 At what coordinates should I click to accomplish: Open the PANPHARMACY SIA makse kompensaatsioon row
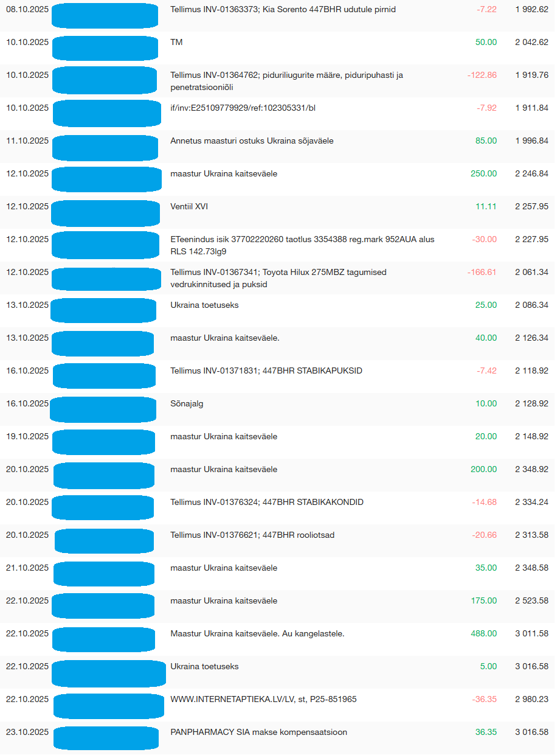(258, 732)
